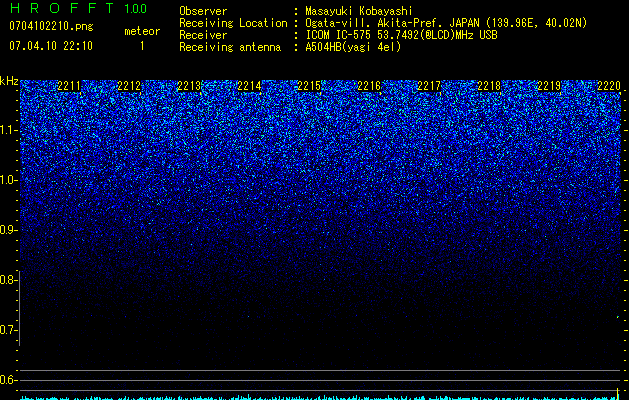The width and height of the screenshot is (629, 400).
Task: Select the filename 0704102210.png
Action: click(51, 27)
